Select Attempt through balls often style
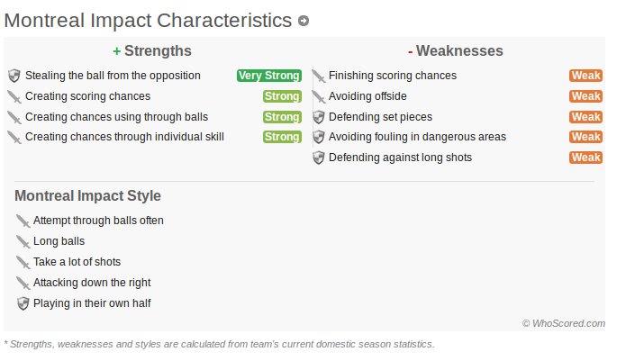Viewport: 644px width, 361px height. click(98, 221)
